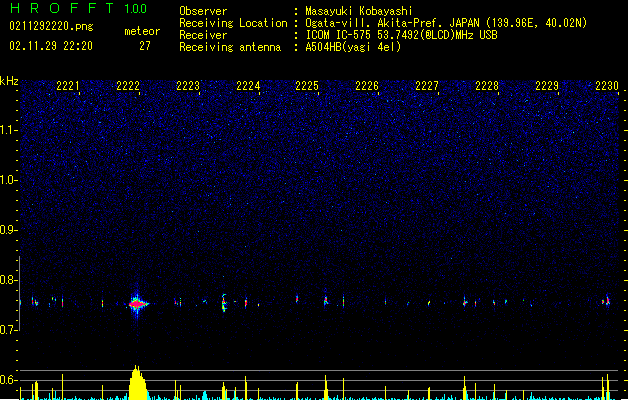Click the tall yellow intensity peak at 2222
This screenshot has height=400, width=629.
pyautogui.click(x=138, y=382)
